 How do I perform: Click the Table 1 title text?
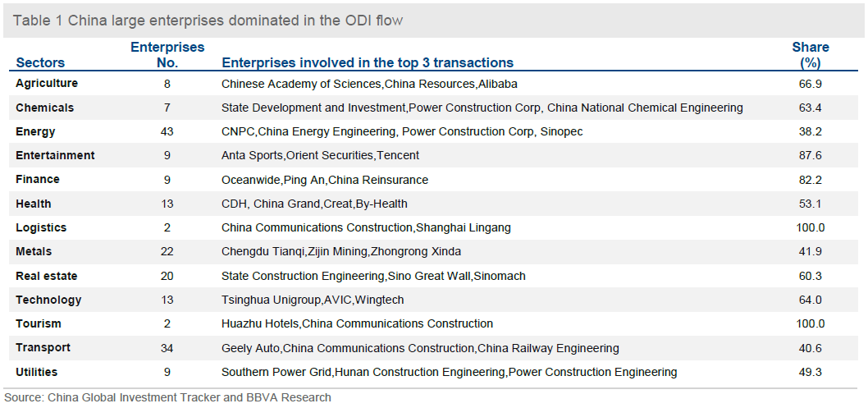tap(208, 21)
